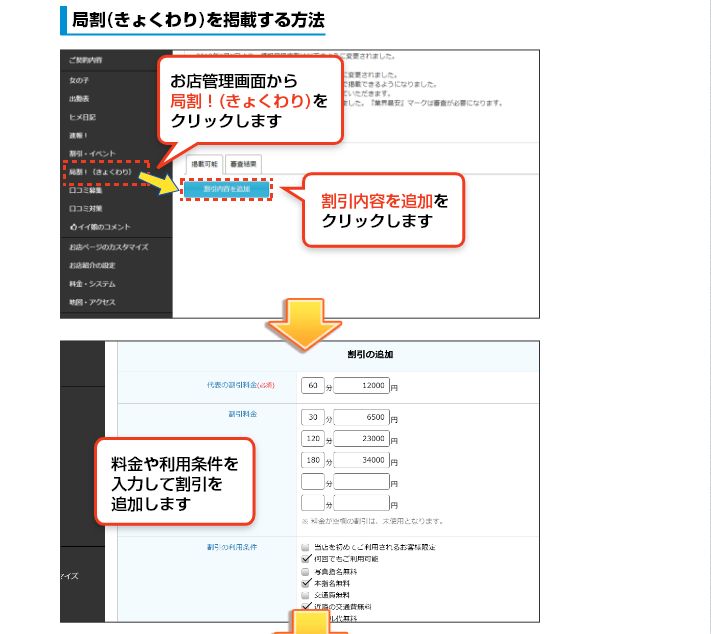Open the 口コミ募集 sidebar item
Viewport: 711px width, 634px height.
click(85, 190)
